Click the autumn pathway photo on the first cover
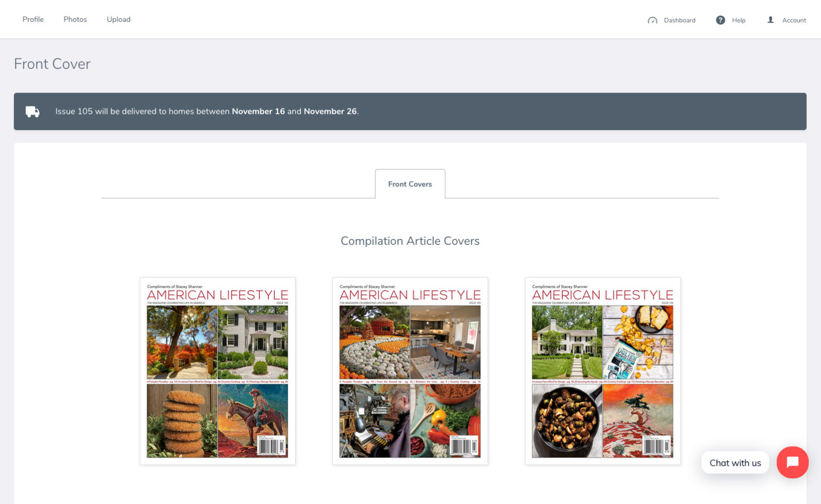This screenshot has width=821, height=504. tap(182, 341)
